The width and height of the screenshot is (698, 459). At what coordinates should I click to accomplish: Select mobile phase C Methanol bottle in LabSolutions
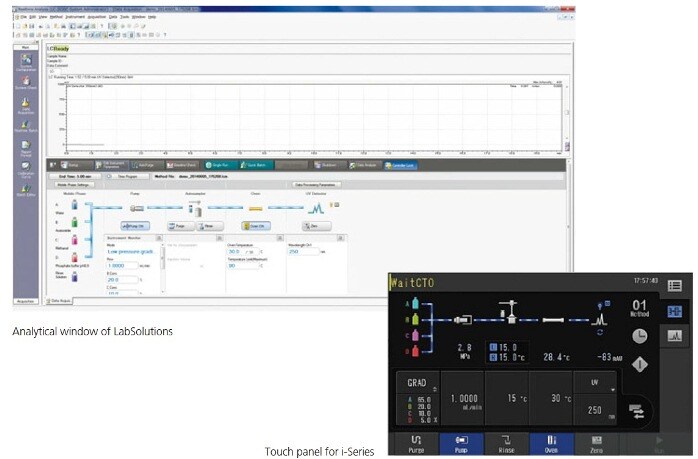tap(74, 240)
